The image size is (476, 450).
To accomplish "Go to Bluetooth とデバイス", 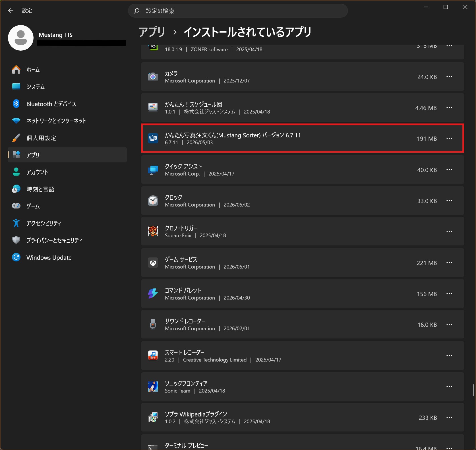I will coord(67,104).
